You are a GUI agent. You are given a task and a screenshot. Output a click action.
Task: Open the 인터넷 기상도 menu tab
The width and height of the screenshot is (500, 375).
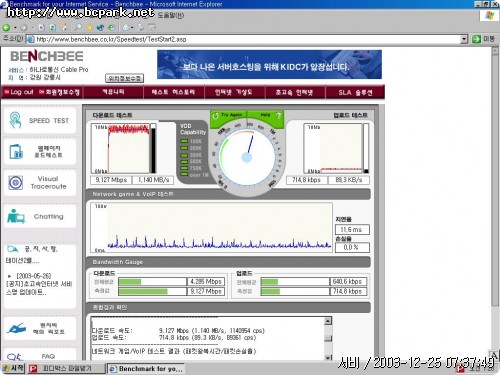click(x=234, y=92)
